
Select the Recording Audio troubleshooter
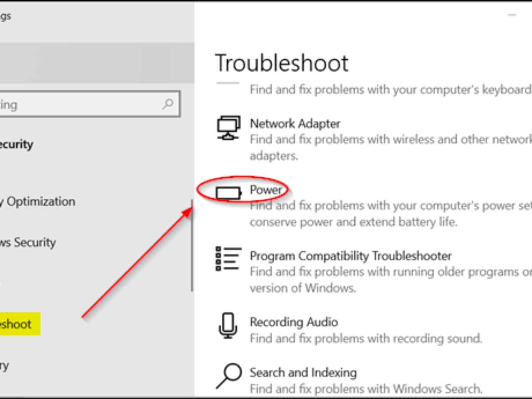[x=293, y=322]
